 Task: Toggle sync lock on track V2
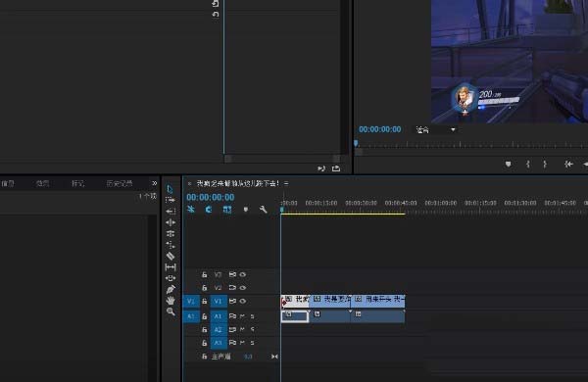(232, 288)
